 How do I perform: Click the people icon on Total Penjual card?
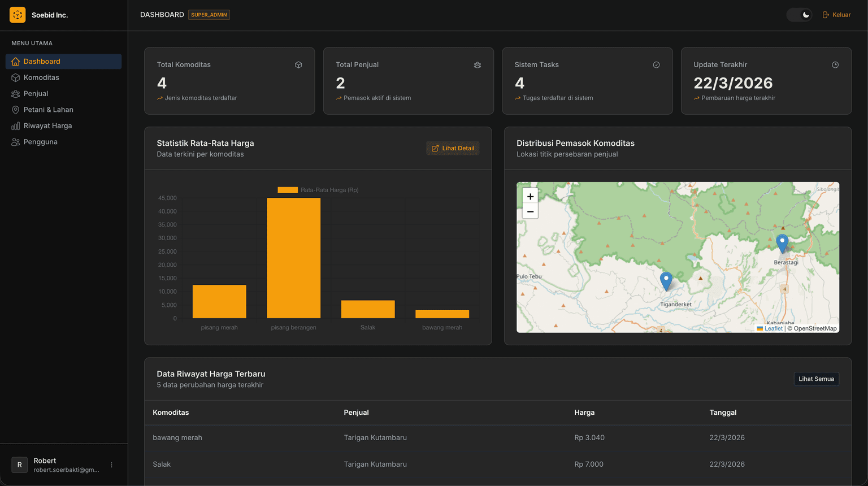point(478,65)
